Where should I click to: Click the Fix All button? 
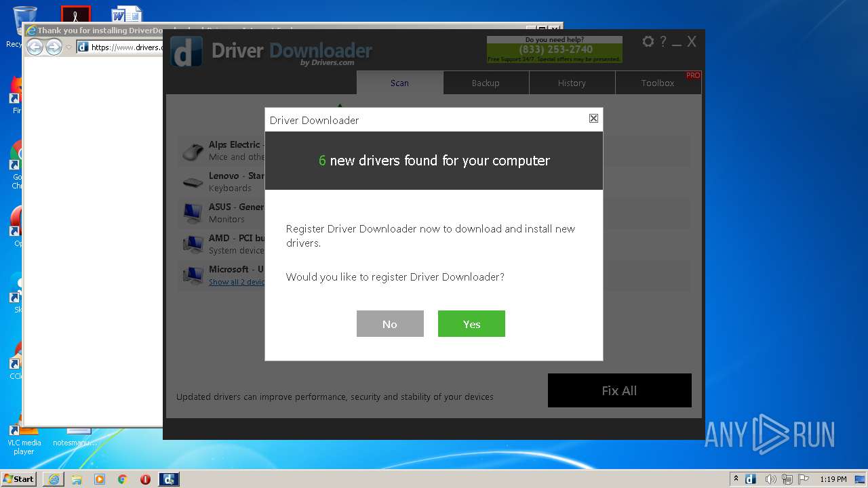pyautogui.click(x=620, y=390)
